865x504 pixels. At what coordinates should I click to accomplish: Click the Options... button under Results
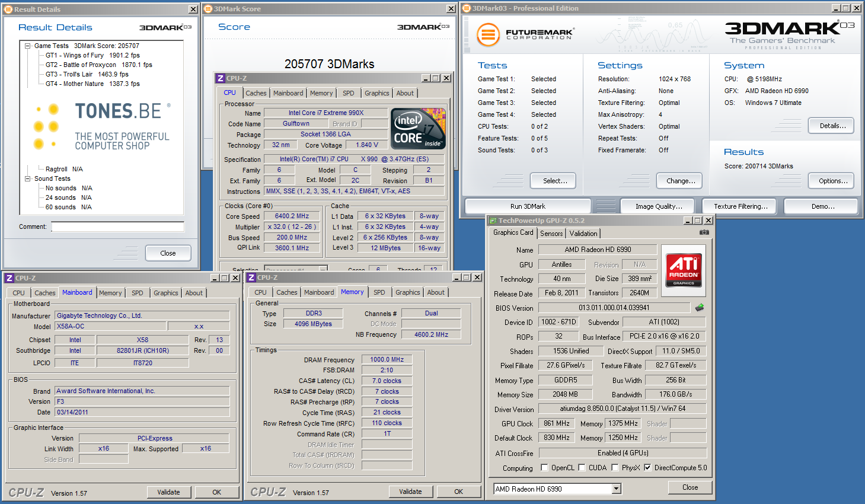(832, 181)
